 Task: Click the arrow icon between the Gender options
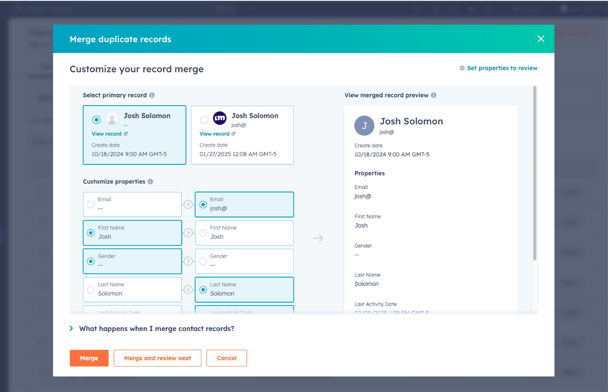(188, 261)
